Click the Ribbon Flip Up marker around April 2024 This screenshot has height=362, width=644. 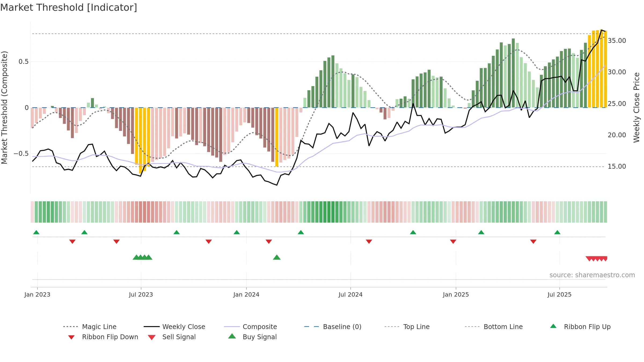click(x=301, y=232)
